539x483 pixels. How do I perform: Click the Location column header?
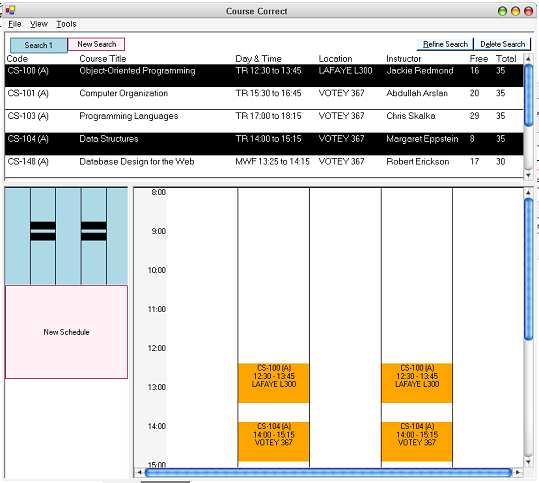(x=335, y=59)
